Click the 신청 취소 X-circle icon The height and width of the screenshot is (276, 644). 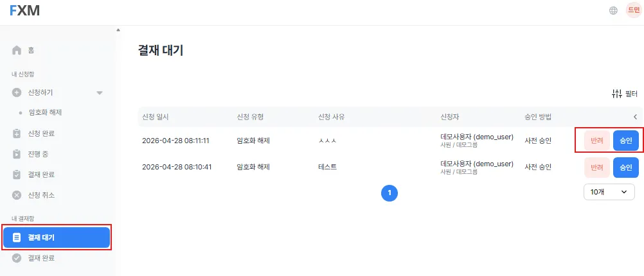[x=17, y=195]
